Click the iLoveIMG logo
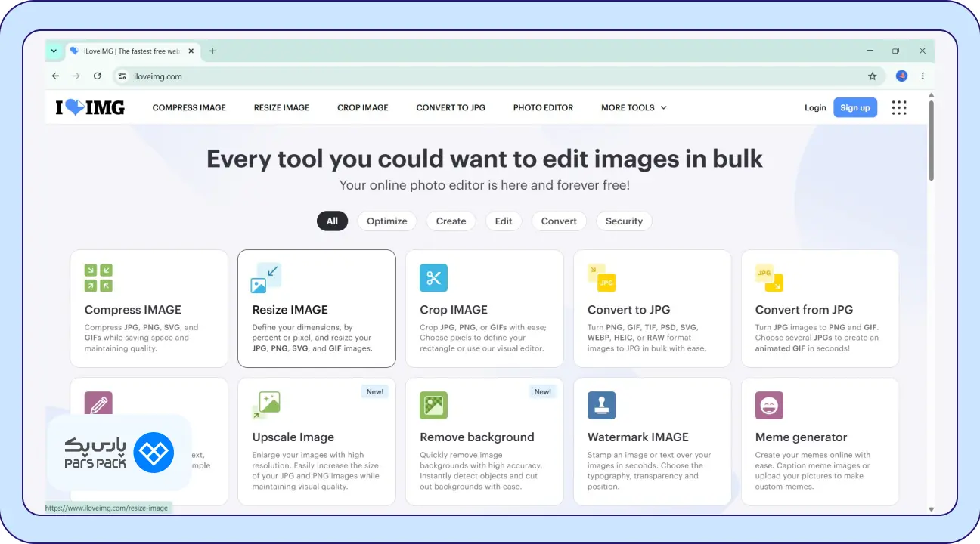The width and height of the screenshot is (980, 544). (x=90, y=107)
